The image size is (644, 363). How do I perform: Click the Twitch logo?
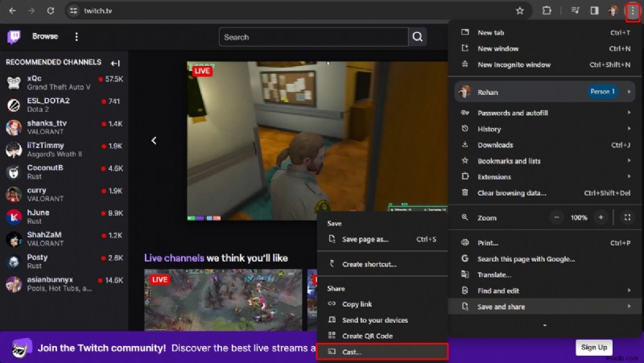pos(14,36)
